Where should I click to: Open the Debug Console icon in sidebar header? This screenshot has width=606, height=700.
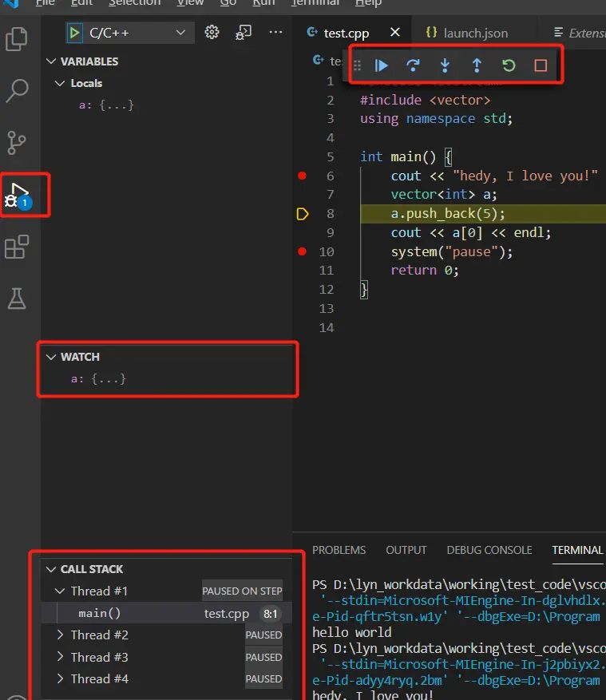tap(244, 32)
